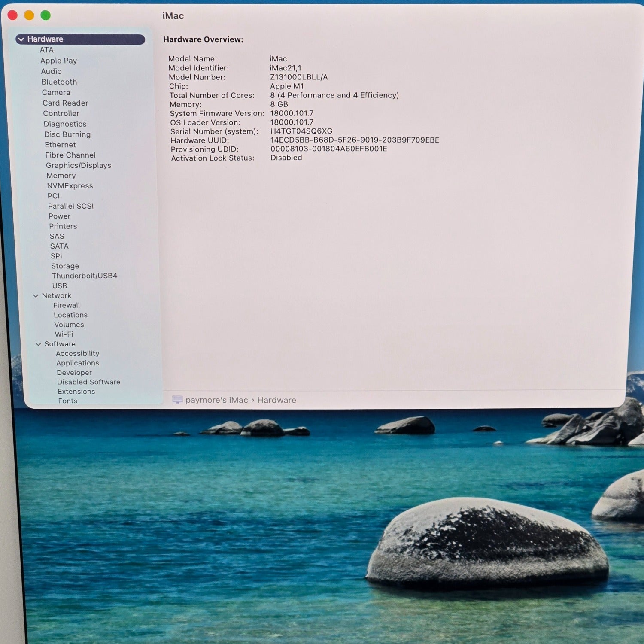Click Hardware in the path bar
Screen dimensions: 644x644
point(276,400)
